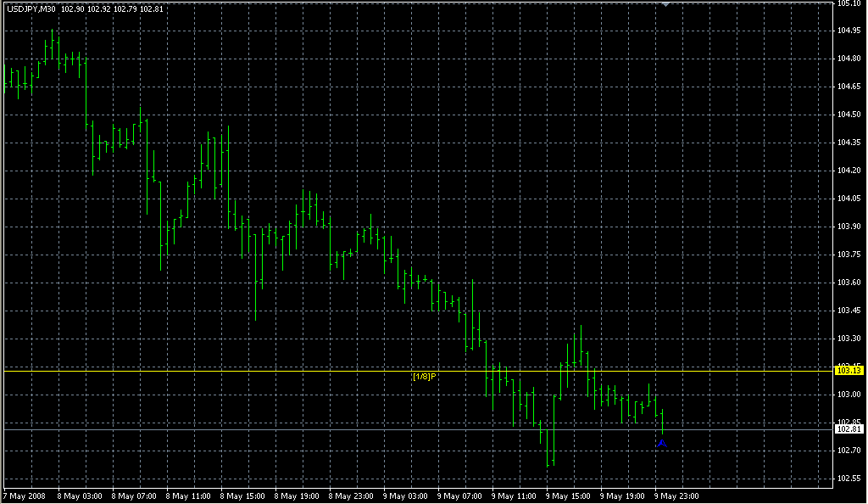The height and width of the screenshot is (504, 868).
Task: Click the 8 May 19:00 time label
Action: [x=297, y=496]
